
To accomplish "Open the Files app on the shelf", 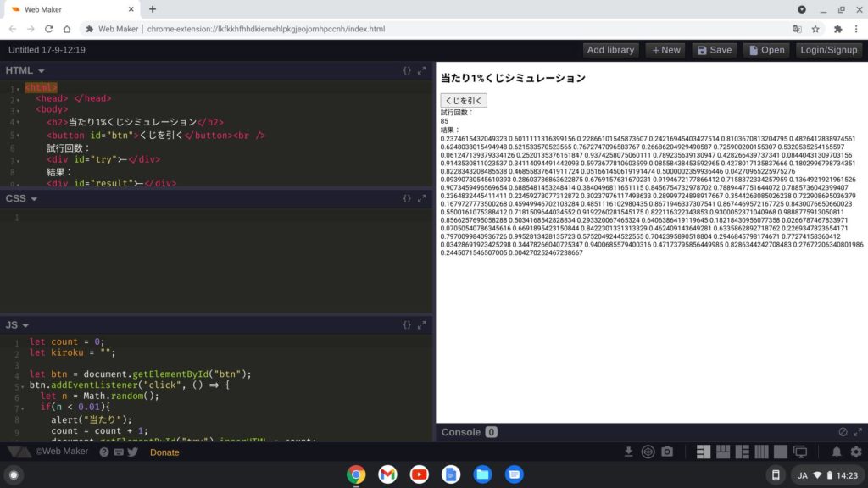I will point(482,474).
